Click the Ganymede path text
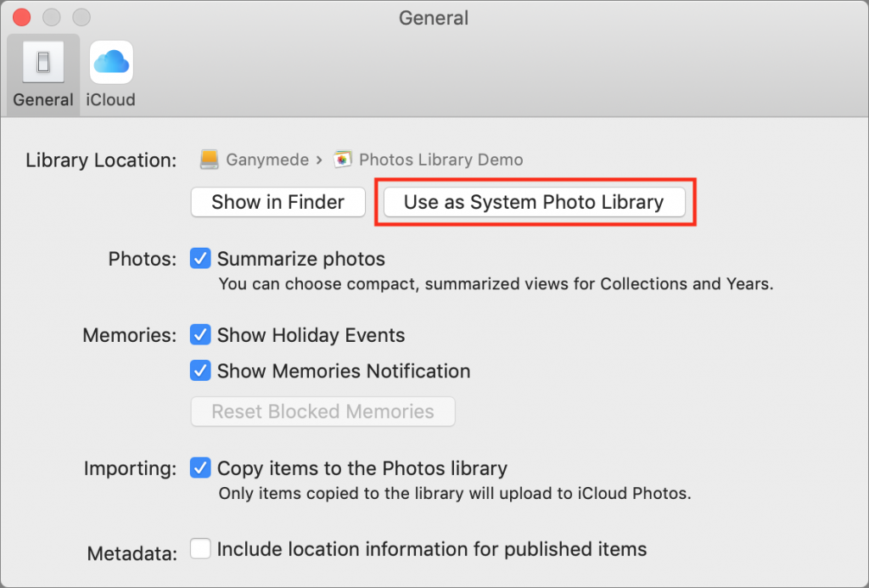This screenshot has width=869, height=588. 267,160
